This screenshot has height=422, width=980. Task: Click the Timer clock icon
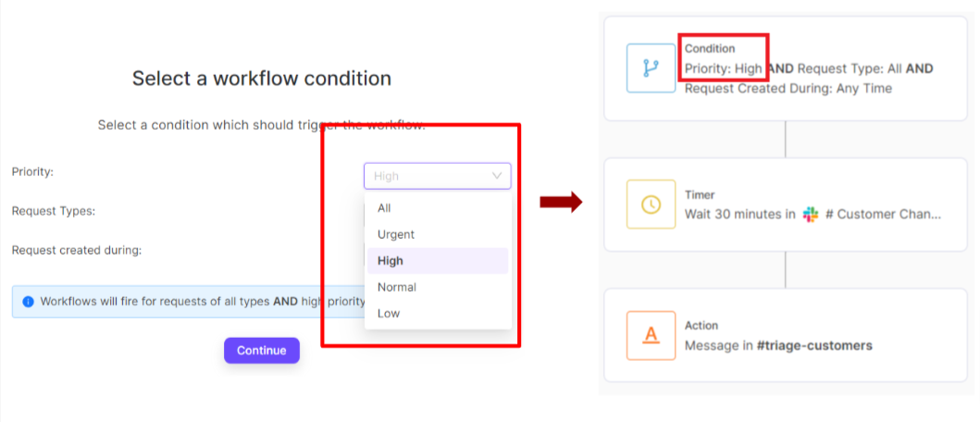pos(651,205)
